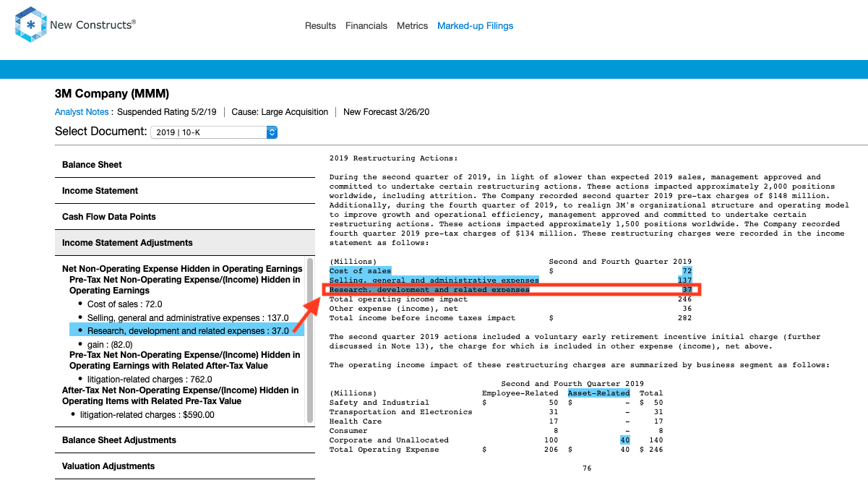Expand the Income Statement section
Screen dimensions: 868x480
point(185,191)
